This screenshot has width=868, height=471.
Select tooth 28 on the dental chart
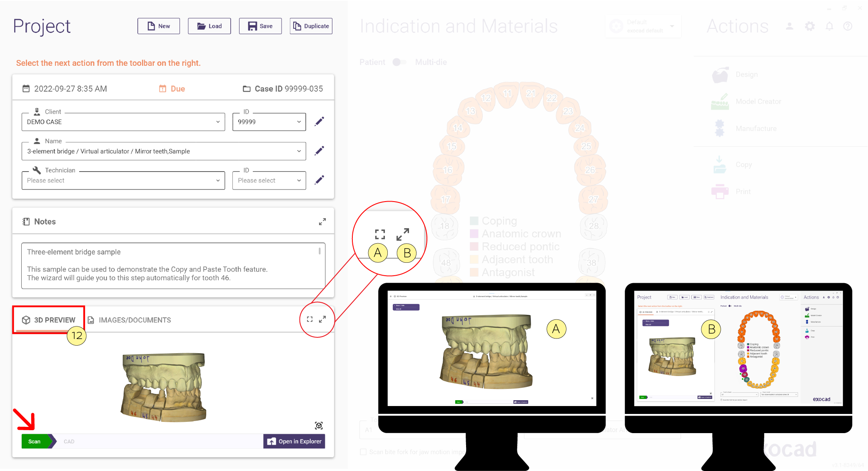click(x=594, y=226)
